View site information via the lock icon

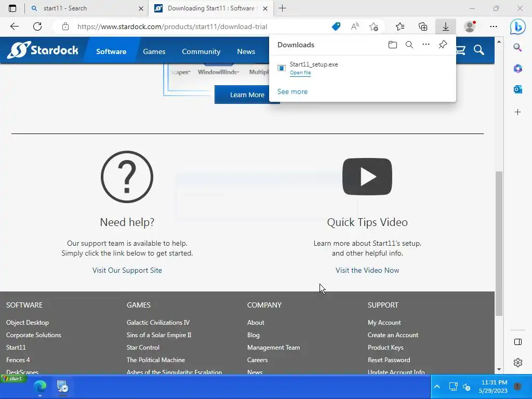(x=65, y=26)
